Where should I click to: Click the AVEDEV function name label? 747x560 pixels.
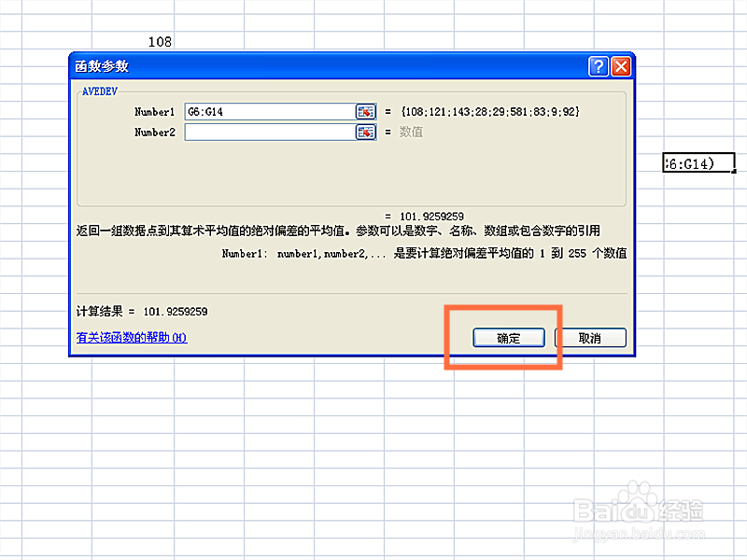click(x=100, y=91)
